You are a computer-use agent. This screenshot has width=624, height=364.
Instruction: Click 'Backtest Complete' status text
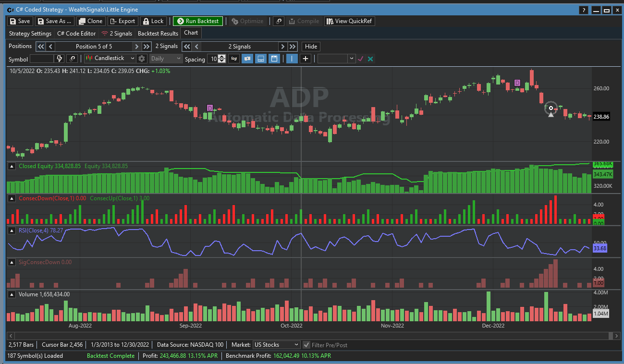pos(110,356)
